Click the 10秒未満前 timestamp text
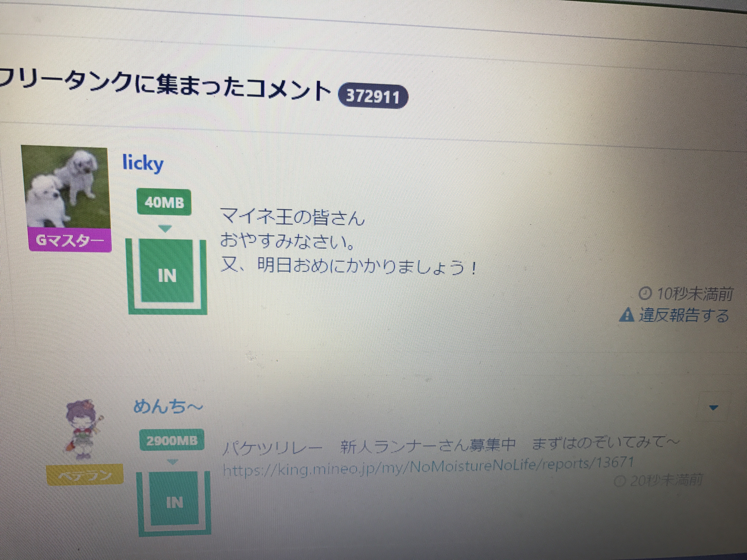 [x=694, y=294]
